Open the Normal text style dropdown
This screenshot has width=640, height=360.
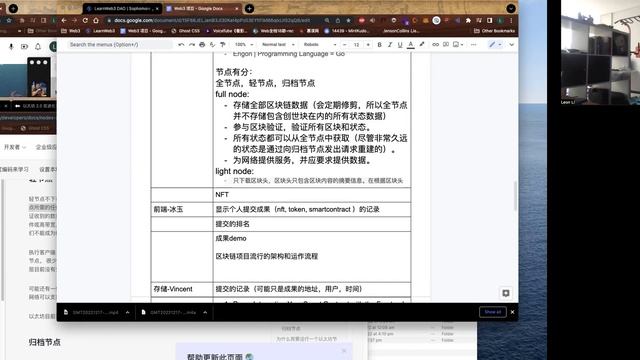(x=278, y=44)
